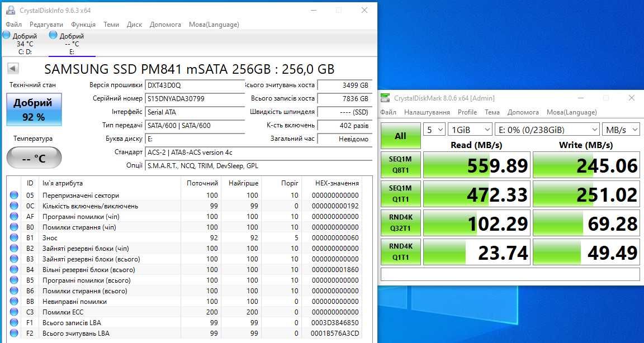Open Мова(Language) menu in CrystalDiskMark
The width and height of the screenshot is (644, 343).
click(x=572, y=112)
